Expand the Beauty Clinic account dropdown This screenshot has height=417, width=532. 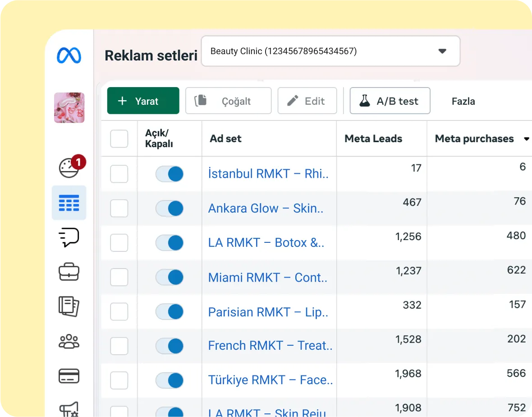pyautogui.click(x=442, y=51)
